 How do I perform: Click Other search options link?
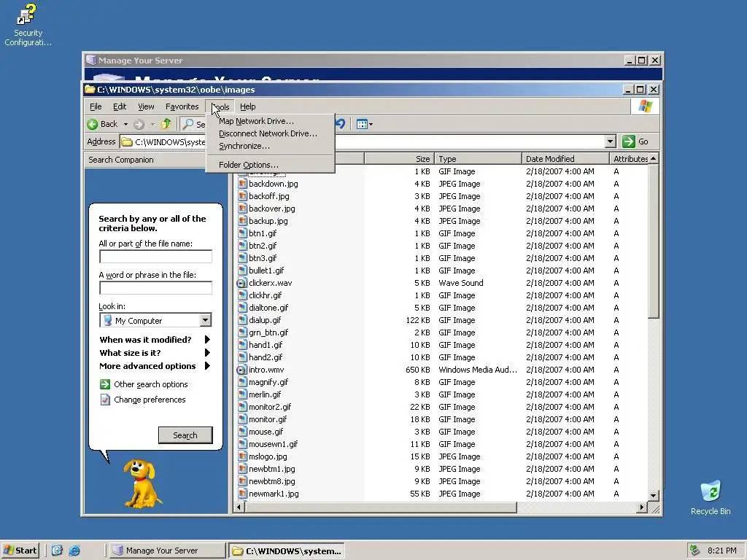click(150, 384)
